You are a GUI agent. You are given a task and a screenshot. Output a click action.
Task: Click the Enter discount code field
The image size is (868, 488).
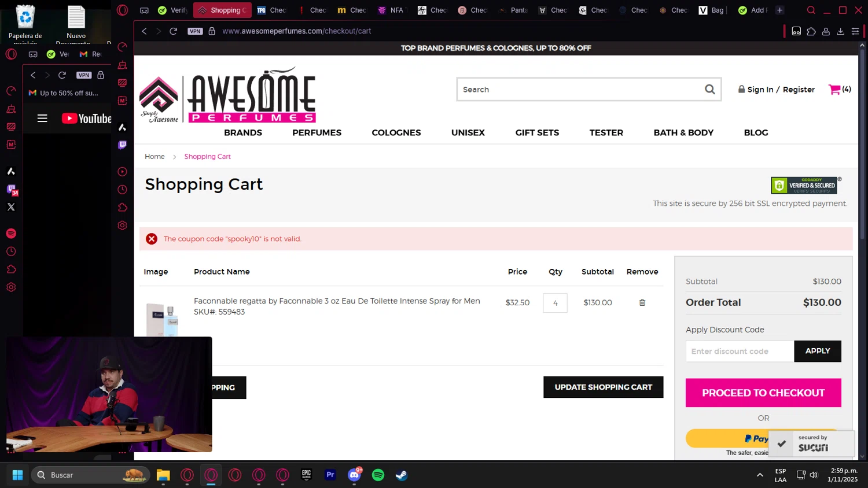tap(740, 351)
